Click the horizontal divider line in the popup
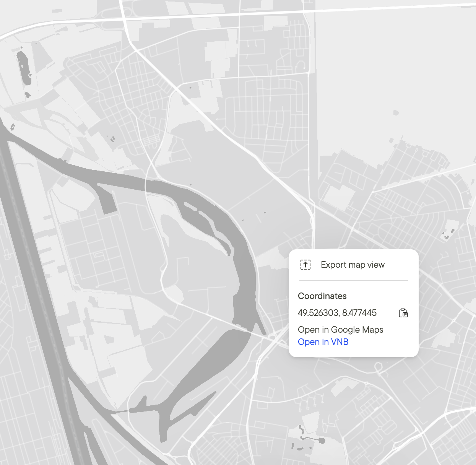This screenshot has width=476, height=465. click(354, 280)
